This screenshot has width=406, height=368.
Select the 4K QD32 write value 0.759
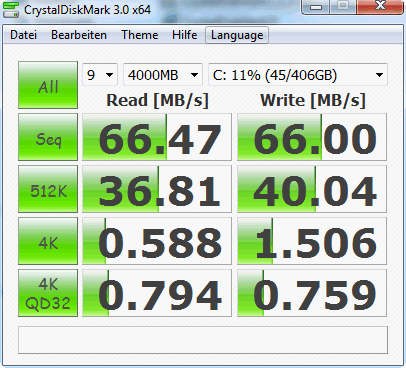(x=312, y=293)
